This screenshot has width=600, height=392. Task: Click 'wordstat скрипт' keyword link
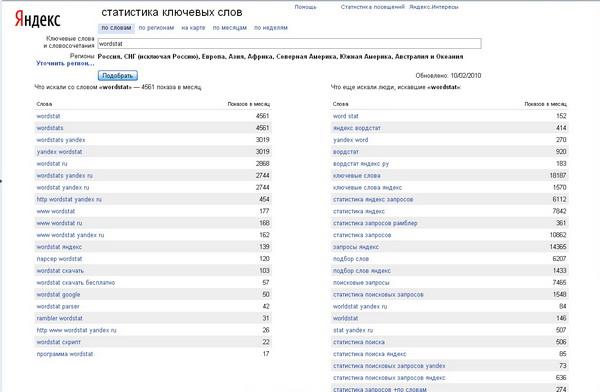click(59, 342)
